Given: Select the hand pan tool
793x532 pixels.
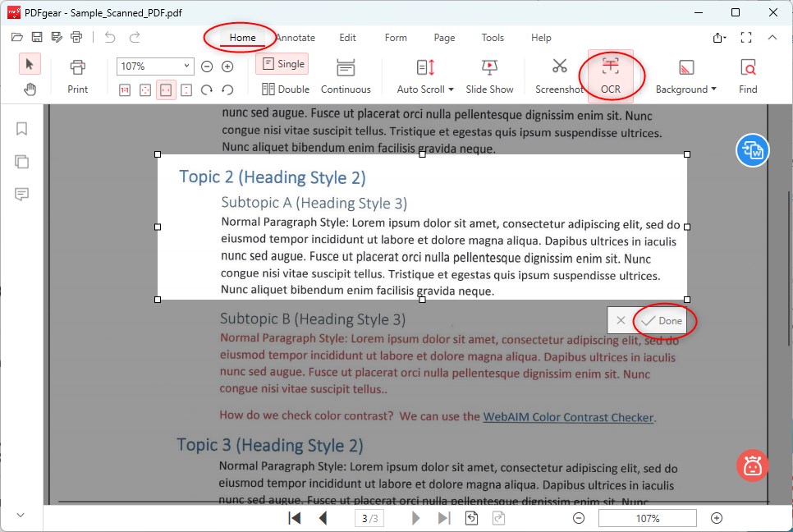Looking at the screenshot, I should [x=30, y=89].
